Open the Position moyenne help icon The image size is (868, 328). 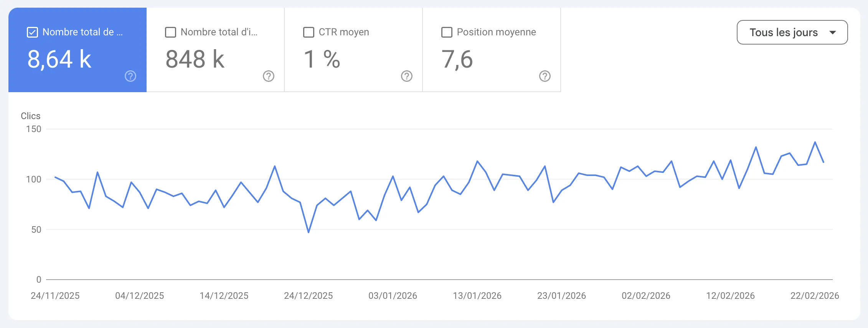pos(545,76)
